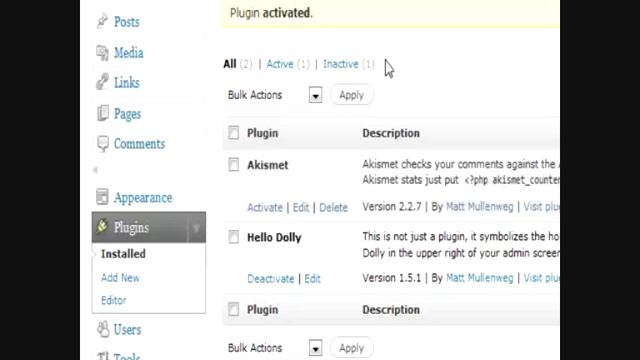This screenshot has width=640, height=360.
Task: Click the bottom Plugin column header
Action: [262, 310]
